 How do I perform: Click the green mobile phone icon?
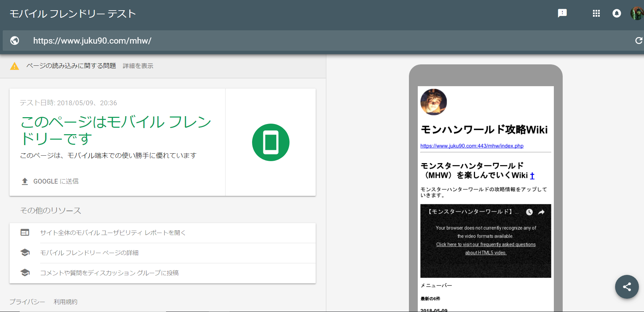coord(271,142)
